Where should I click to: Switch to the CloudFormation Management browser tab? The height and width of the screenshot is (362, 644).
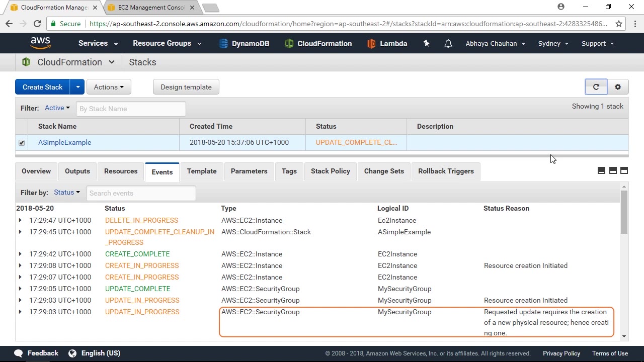[x=54, y=8]
